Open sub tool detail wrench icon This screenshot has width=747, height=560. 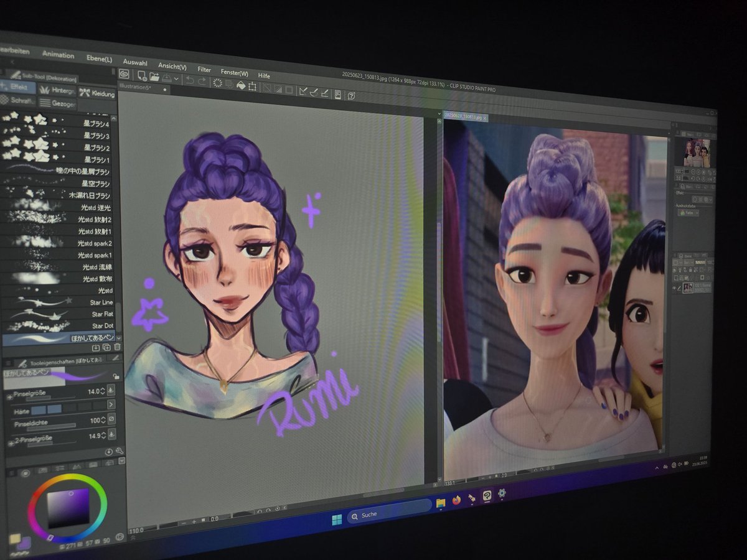point(119,451)
